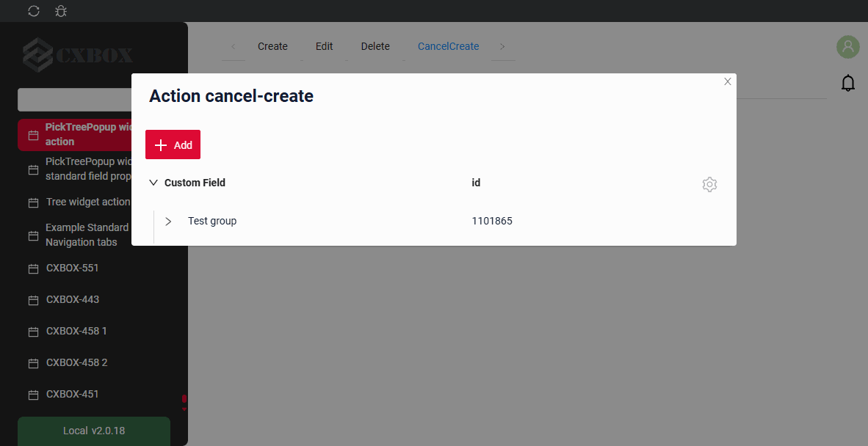The image size is (868, 446).
Task: Open CXBOX-443 in sidebar
Action: tap(73, 299)
